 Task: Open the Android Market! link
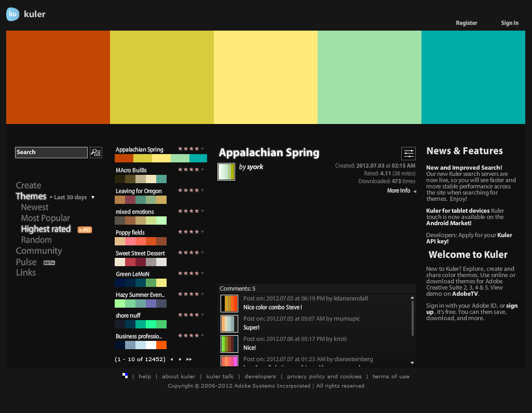pyautogui.click(x=449, y=223)
